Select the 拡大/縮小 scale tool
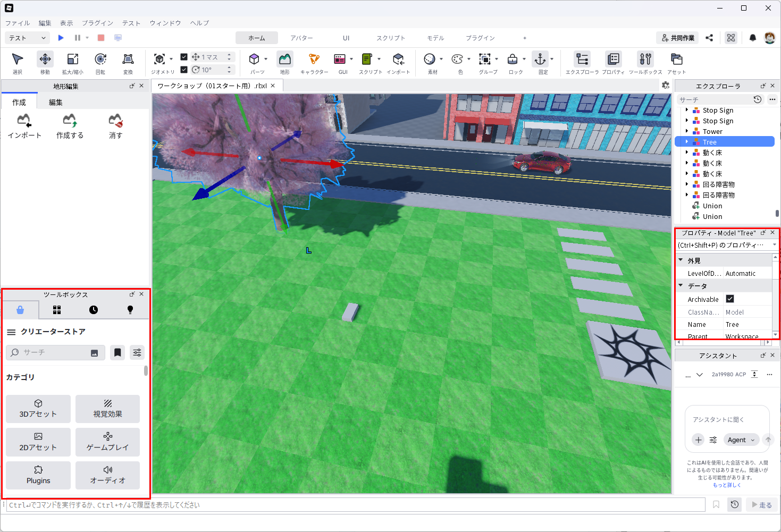781x532 pixels. pos(73,63)
